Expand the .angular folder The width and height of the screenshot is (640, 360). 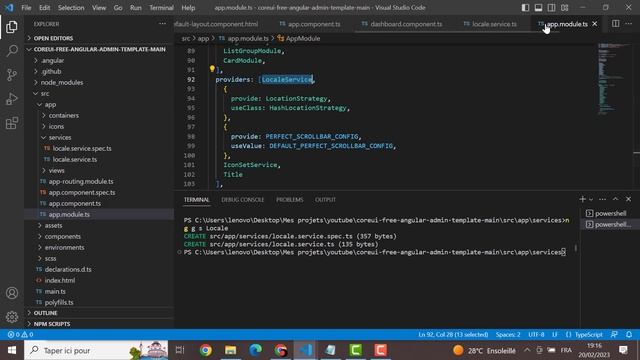click(99, 60)
